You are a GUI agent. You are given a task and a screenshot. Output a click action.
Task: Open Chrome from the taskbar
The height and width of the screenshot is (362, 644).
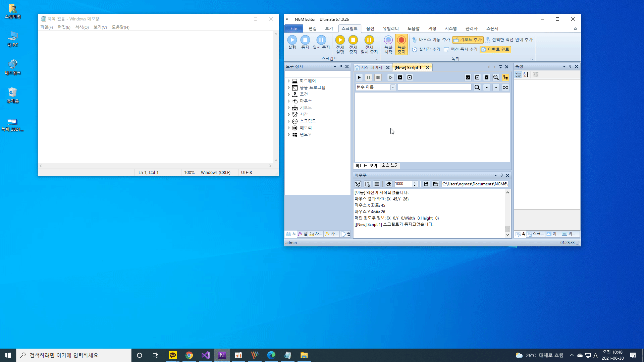tap(189, 355)
